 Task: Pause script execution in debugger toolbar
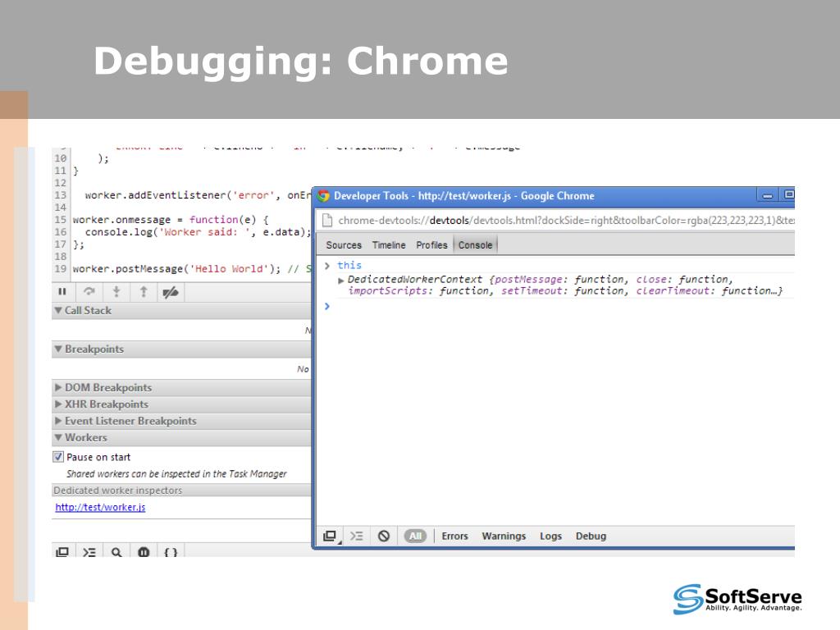[62, 292]
